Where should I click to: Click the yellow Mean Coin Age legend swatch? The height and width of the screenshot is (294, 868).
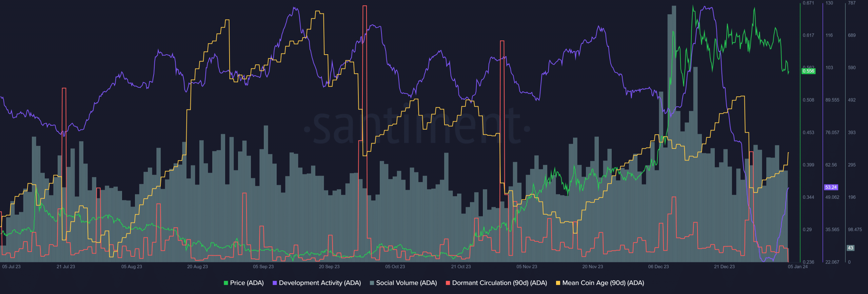[558, 283]
